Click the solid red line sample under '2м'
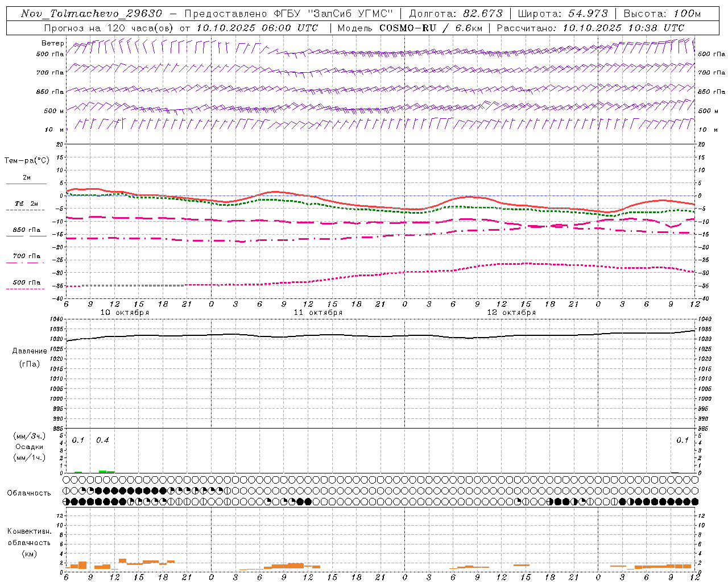The image size is (728, 582). coord(26,184)
